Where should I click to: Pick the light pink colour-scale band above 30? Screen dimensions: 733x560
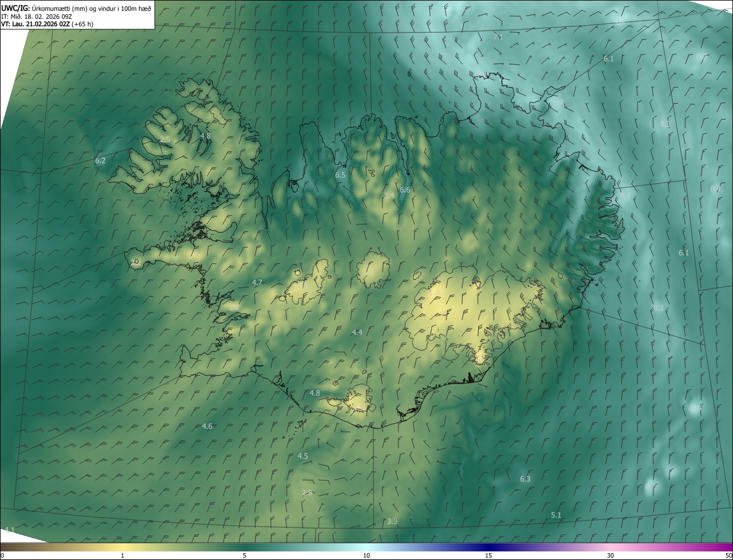click(x=610, y=547)
